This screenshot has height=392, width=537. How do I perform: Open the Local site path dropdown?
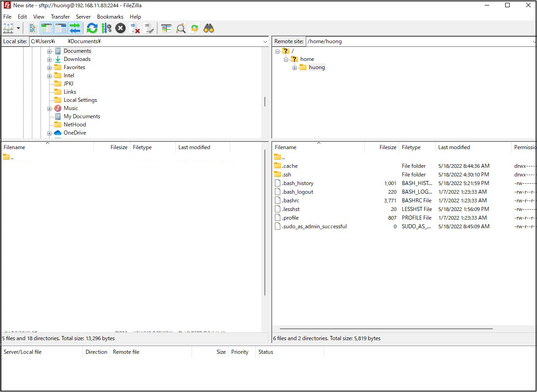pos(265,42)
